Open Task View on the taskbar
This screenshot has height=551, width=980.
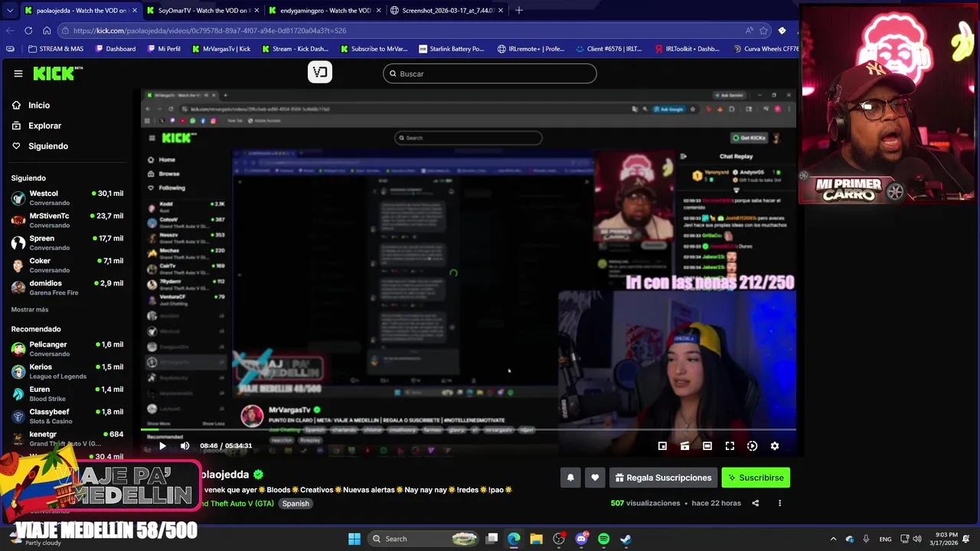tap(492, 539)
